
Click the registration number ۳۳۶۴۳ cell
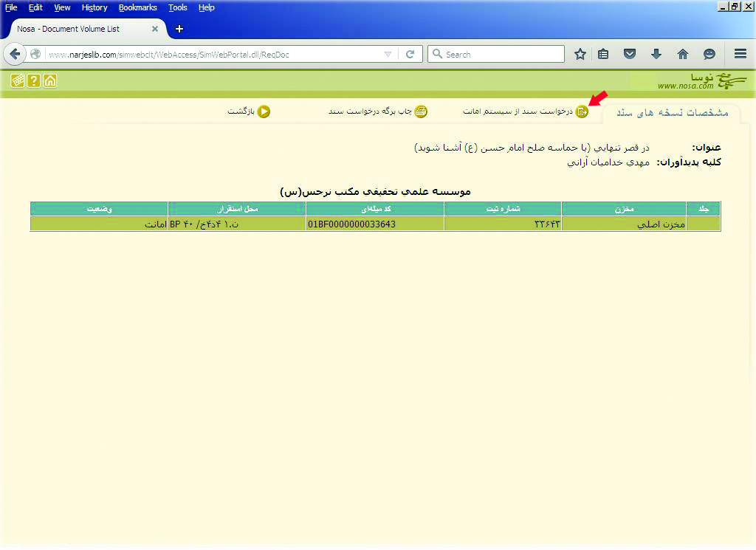click(x=503, y=224)
